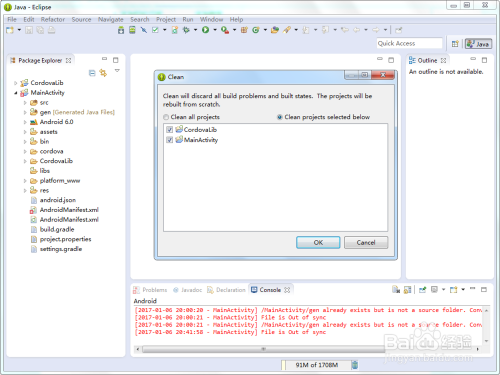Screen dimensions: 500x375
Task: Click the Open Type toolbar icon
Action: (275, 30)
